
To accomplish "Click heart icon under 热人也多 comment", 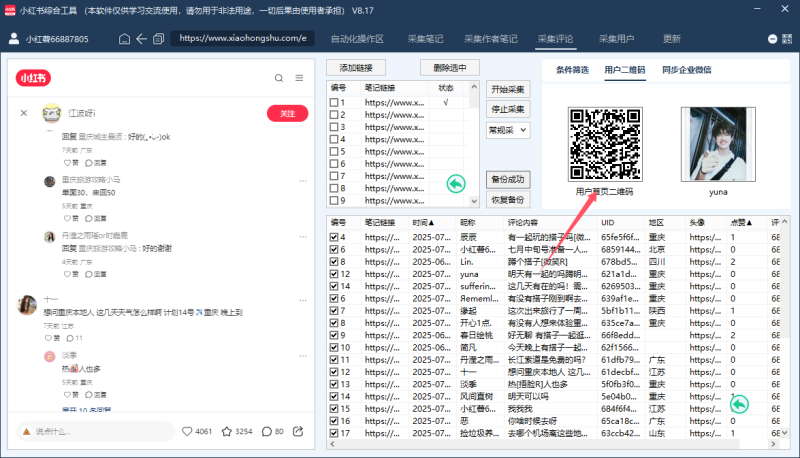I will click(67, 395).
